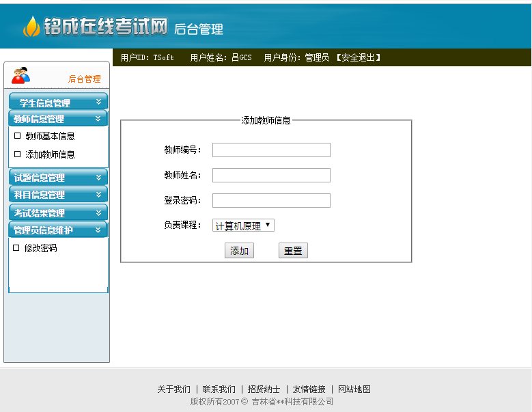The width and height of the screenshot is (532, 412).
Task: Collapse 教师信息管理 chevron arrow
Action: [x=98, y=118]
